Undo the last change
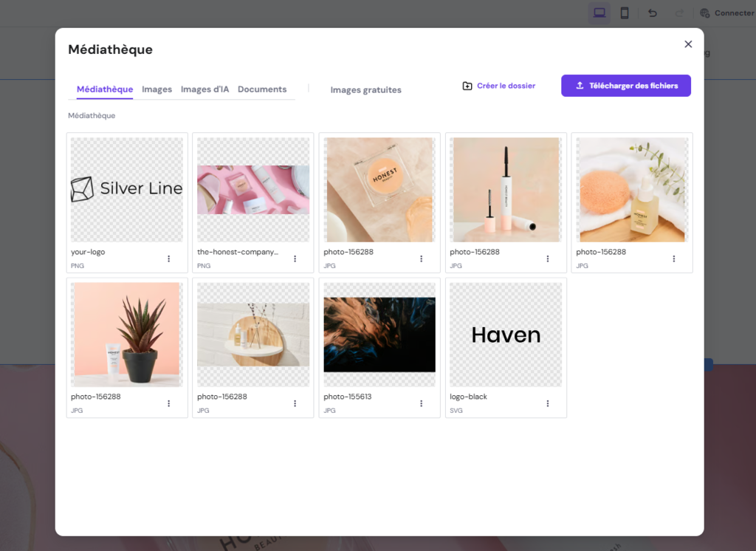 tap(652, 13)
